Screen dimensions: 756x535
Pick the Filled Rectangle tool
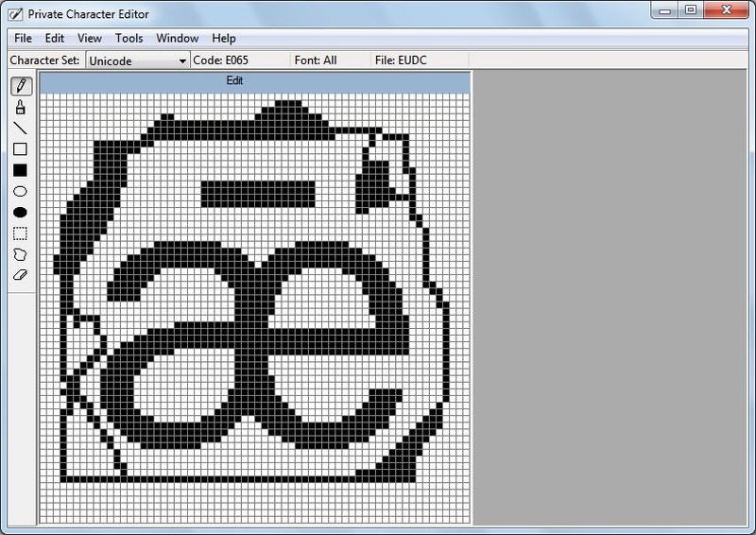point(20,170)
